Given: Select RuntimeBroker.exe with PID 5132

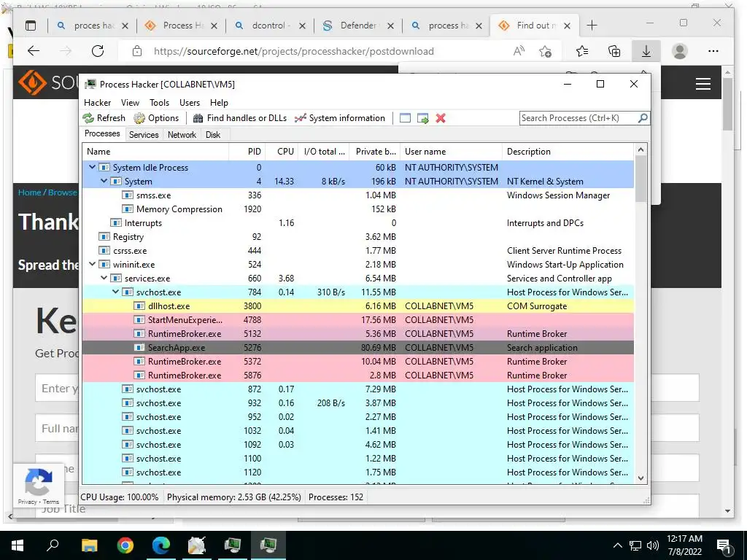Looking at the screenshot, I should 357,334.
